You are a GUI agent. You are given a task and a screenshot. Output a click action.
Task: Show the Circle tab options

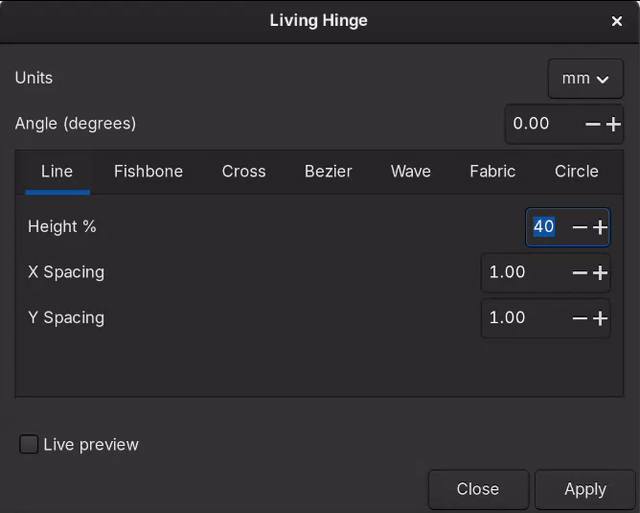(576, 172)
